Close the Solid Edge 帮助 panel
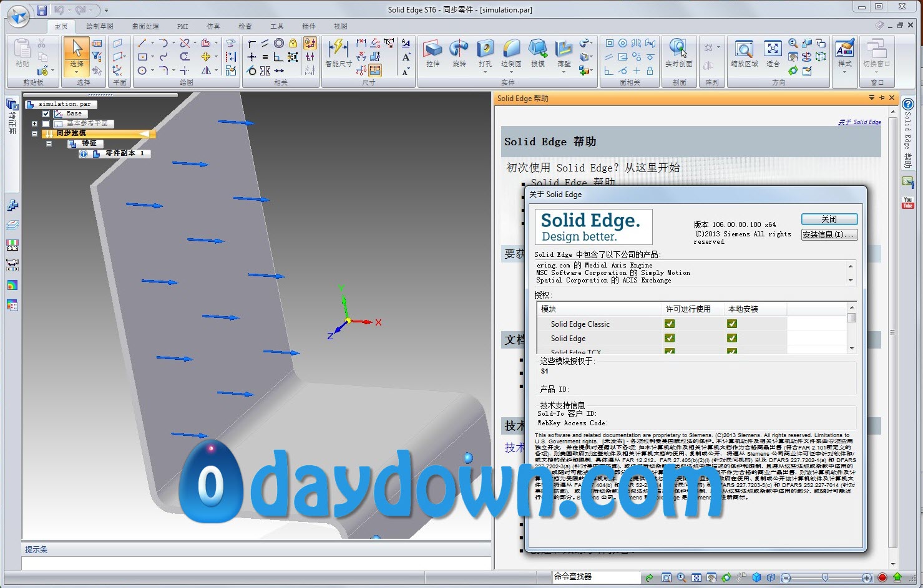The image size is (923, 588). (892, 98)
